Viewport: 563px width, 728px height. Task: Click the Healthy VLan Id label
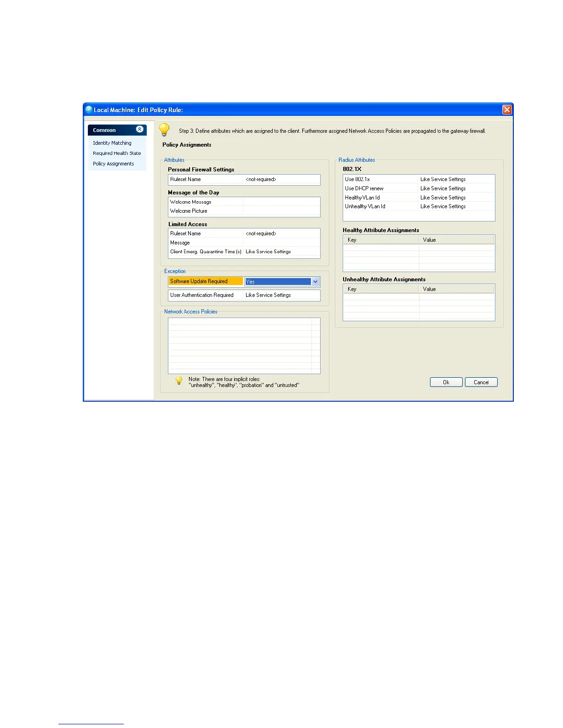pyautogui.click(x=362, y=198)
